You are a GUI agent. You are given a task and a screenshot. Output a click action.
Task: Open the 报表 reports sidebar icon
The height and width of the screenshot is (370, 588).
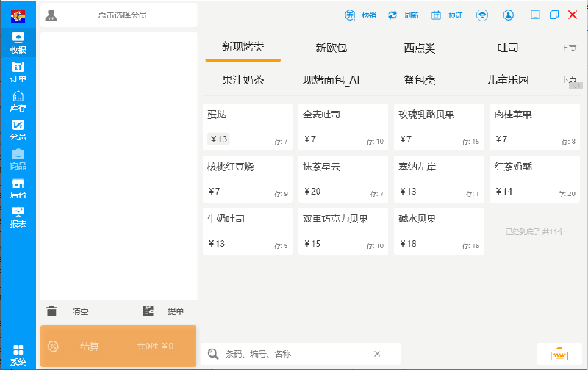coord(18,217)
